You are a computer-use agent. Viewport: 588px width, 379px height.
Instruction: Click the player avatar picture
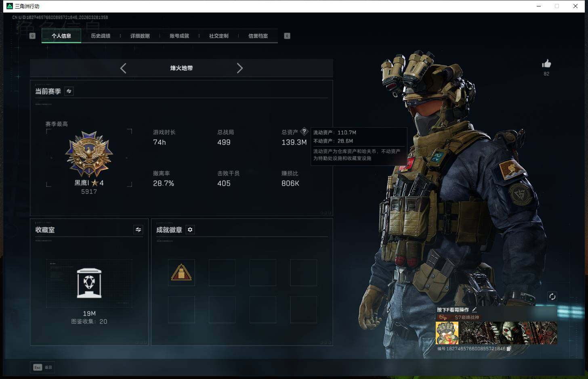tap(447, 333)
